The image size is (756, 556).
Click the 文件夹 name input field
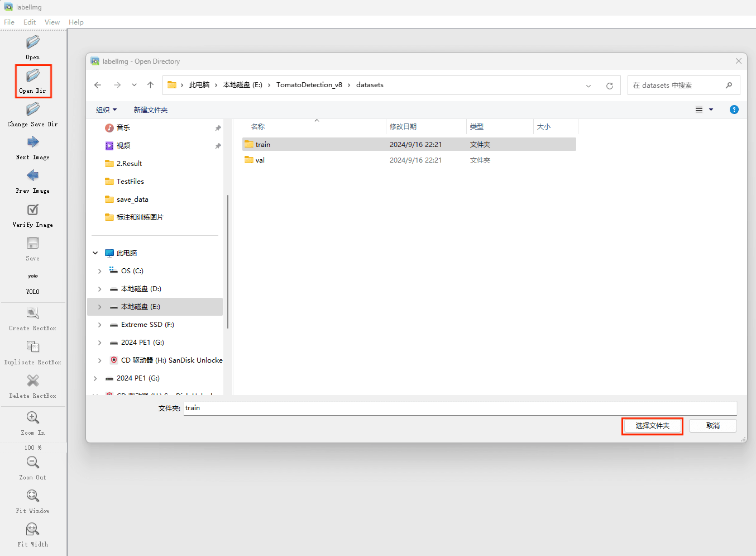point(460,408)
